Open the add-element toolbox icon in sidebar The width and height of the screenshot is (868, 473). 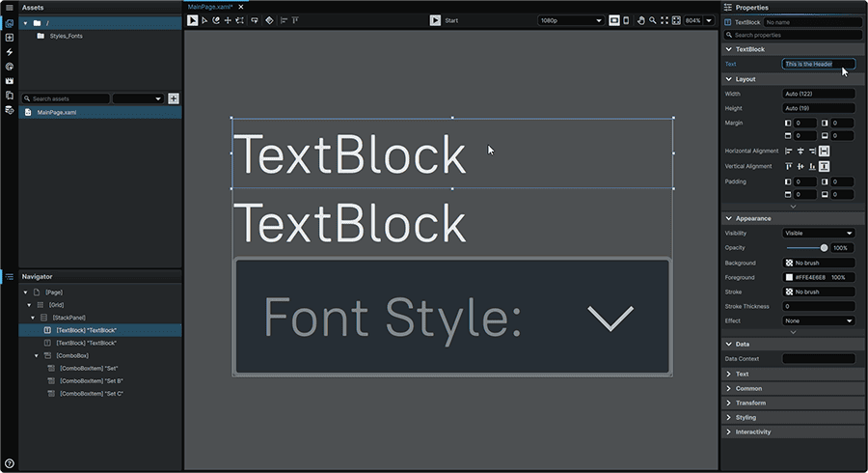coord(10,38)
